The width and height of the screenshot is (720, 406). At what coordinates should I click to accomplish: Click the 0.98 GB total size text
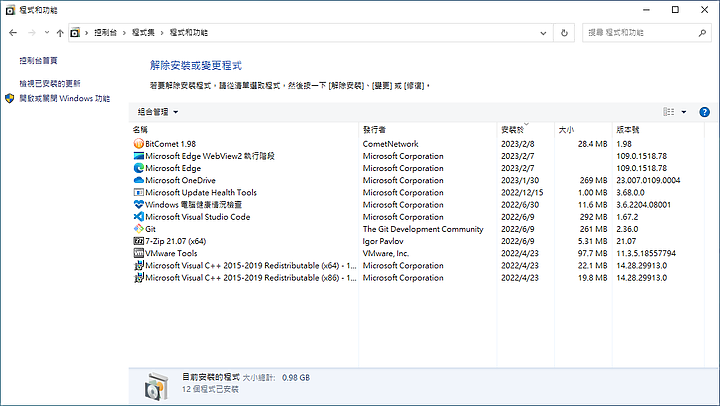click(296, 378)
